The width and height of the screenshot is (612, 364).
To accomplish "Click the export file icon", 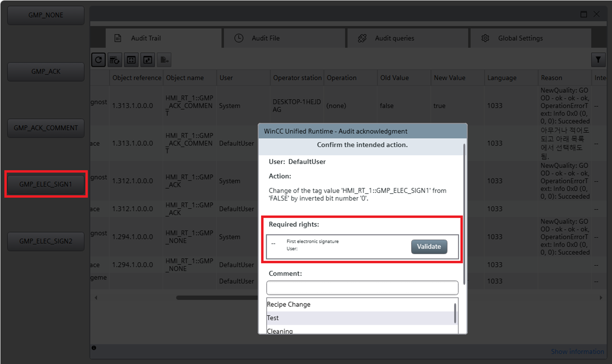I will [x=164, y=60].
